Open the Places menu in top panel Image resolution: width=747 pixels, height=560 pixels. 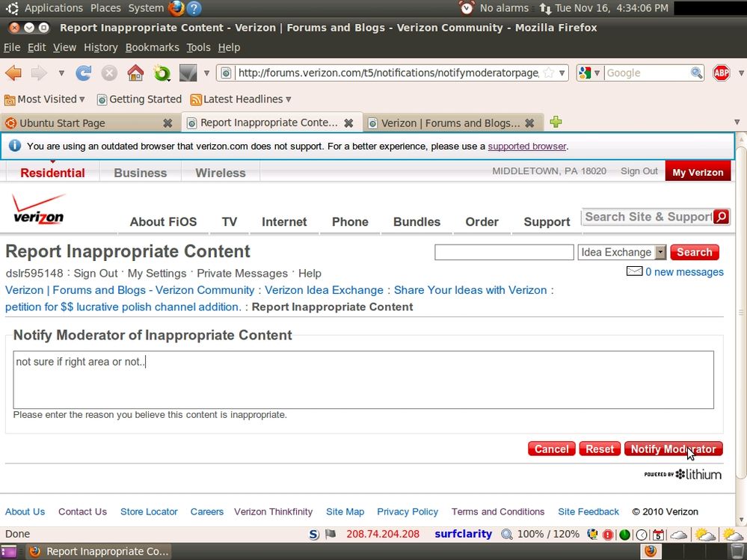pos(105,8)
